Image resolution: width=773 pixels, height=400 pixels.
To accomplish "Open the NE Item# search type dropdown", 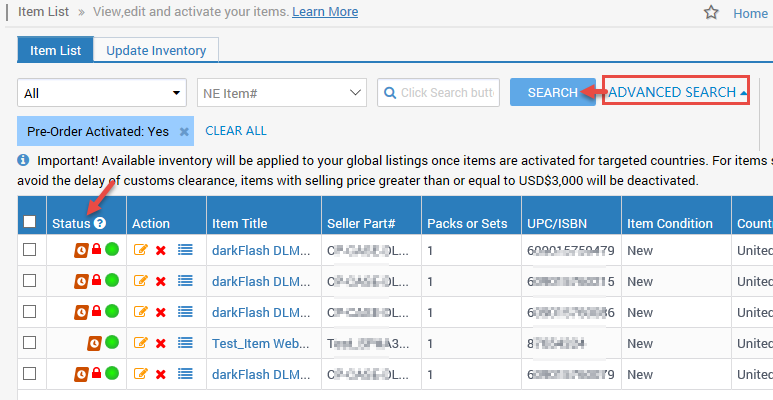I will click(282, 93).
